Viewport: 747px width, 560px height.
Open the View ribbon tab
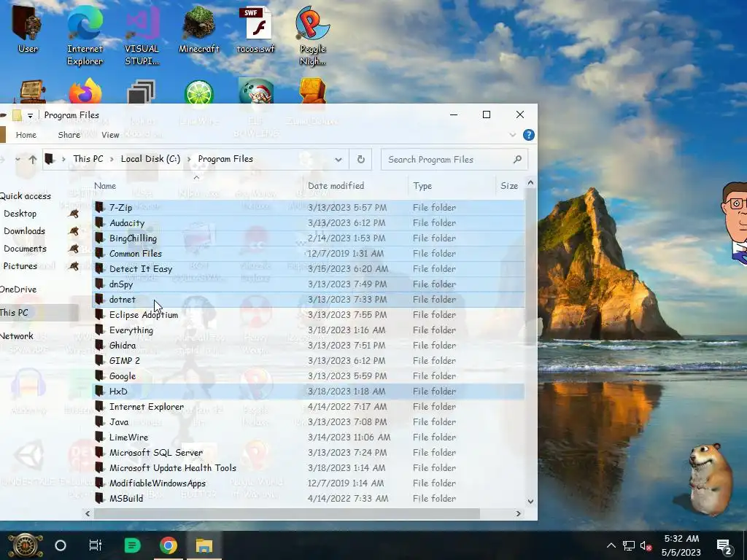click(x=110, y=135)
